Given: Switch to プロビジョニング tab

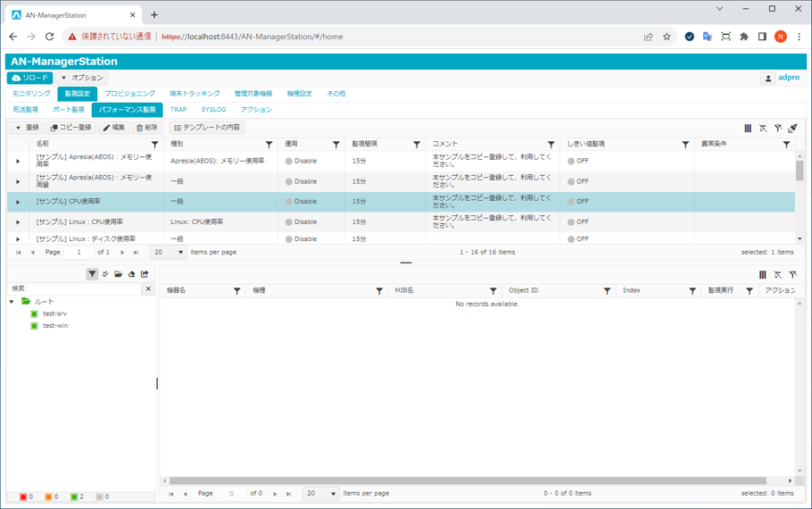Looking at the screenshot, I should tap(129, 94).
